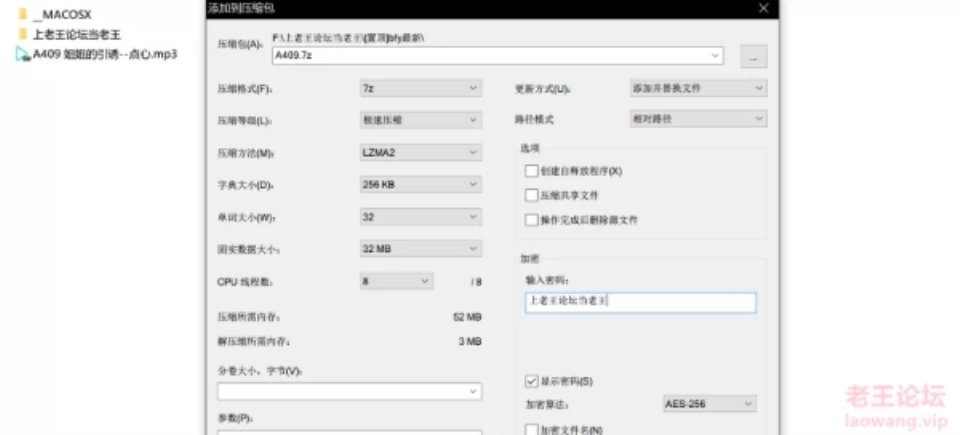Click the 压缩所需内存 value 52 MB
Image resolution: width=960 pixels, height=435 pixels.
click(467, 317)
